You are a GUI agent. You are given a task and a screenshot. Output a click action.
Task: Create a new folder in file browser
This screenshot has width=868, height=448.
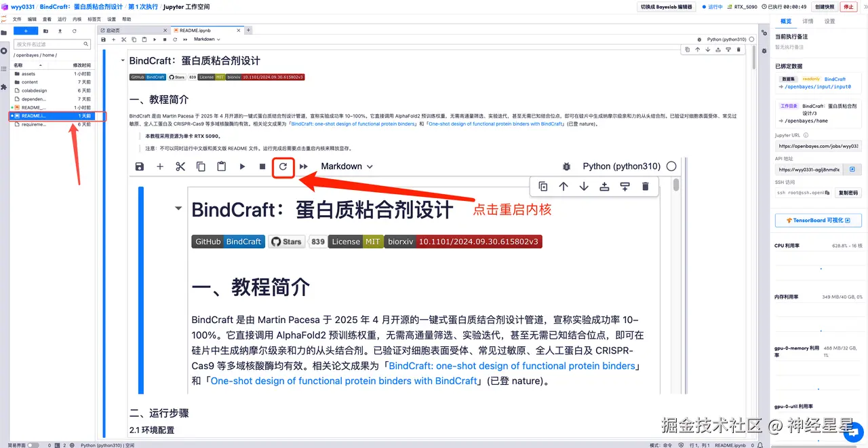(x=45, y=31)
